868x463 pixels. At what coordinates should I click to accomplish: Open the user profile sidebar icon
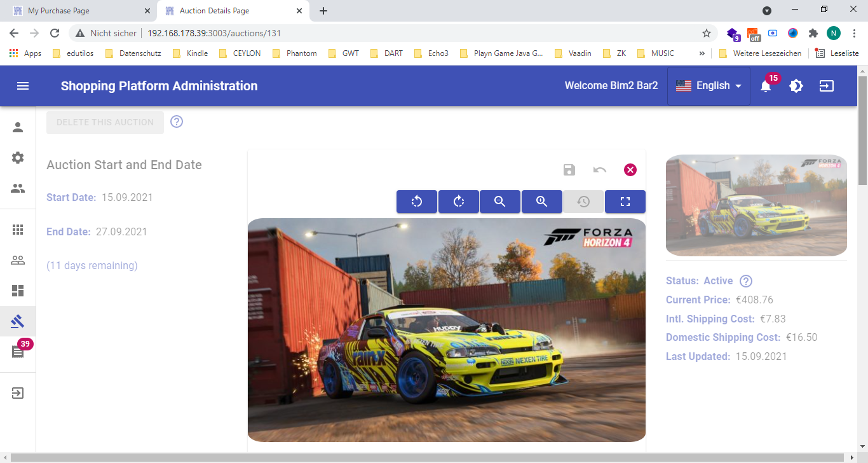pyautogui.click(x=18, y=127)
